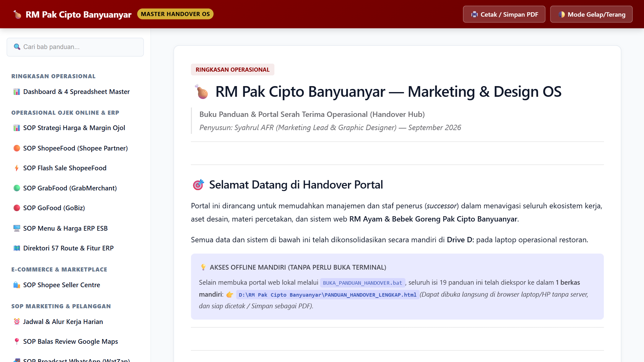Click the shopping bags icon for Shopee Seller
Screen dimensions: 644x362
(x=17, y=285)
